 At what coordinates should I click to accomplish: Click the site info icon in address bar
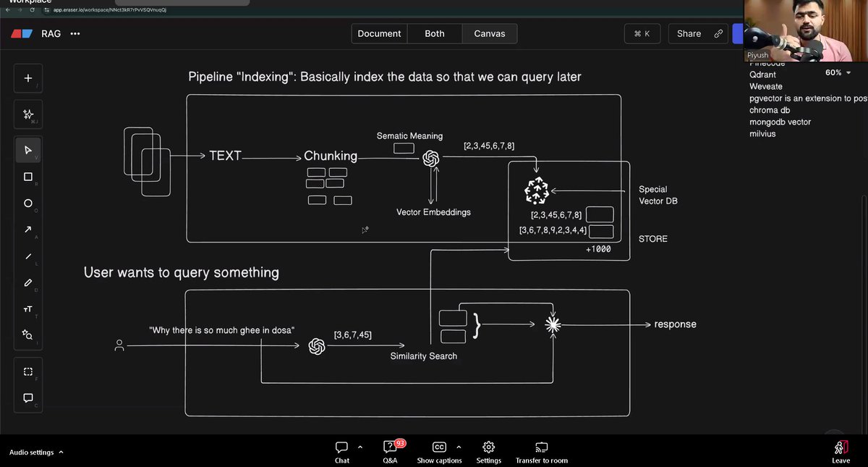pos(47,10)
